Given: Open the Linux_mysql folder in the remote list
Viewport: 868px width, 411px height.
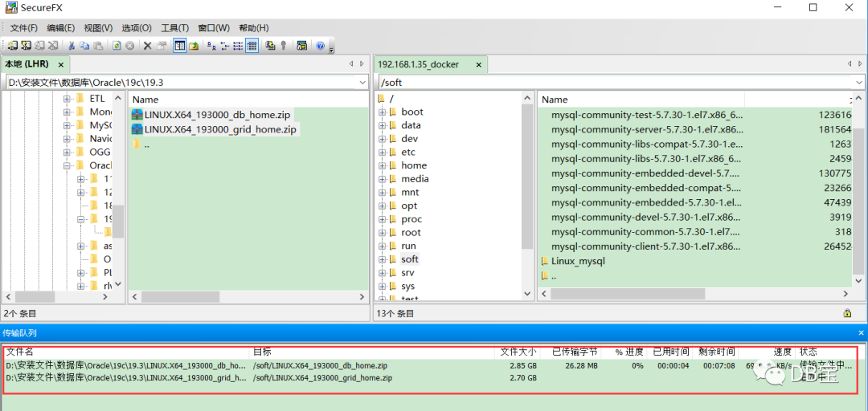Looking at the screenshot, I should pos(577,261).
